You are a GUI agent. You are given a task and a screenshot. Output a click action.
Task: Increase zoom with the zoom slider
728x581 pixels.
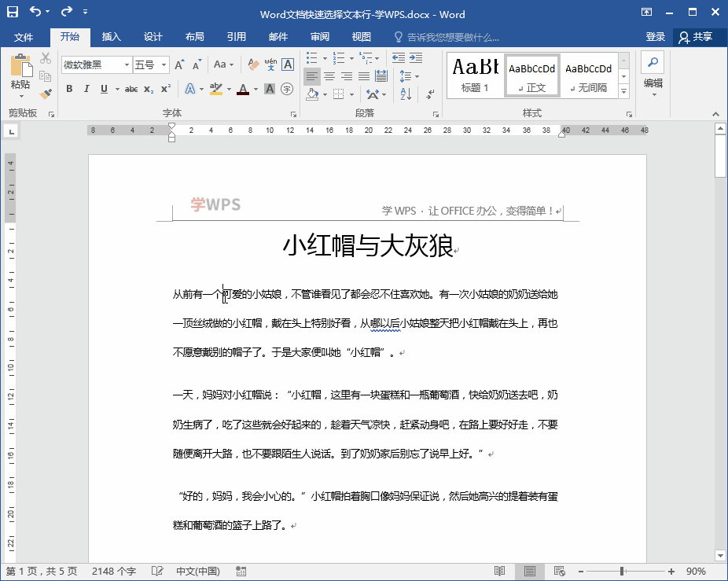tap(671, 570)
